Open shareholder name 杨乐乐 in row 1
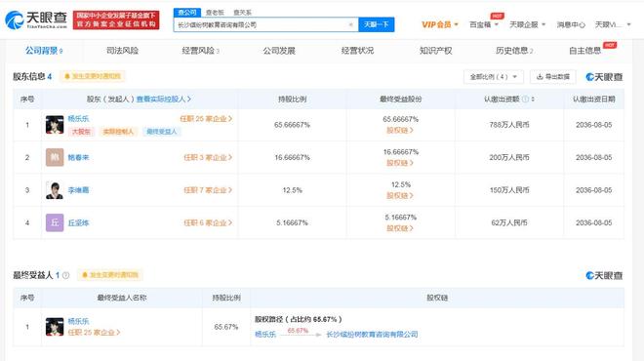 point(78,119)
